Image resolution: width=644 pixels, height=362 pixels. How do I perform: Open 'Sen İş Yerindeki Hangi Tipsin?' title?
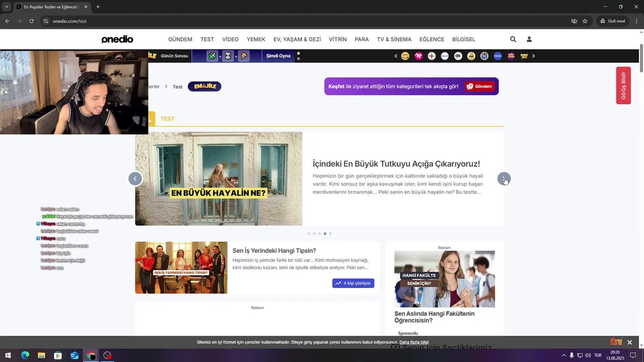(x=274, y=250)
